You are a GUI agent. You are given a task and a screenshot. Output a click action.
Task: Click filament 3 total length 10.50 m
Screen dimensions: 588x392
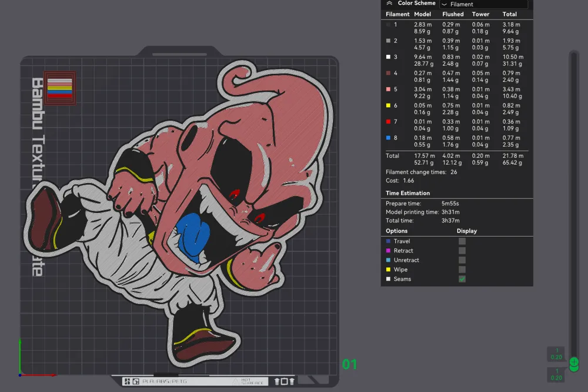click(513, 57)
